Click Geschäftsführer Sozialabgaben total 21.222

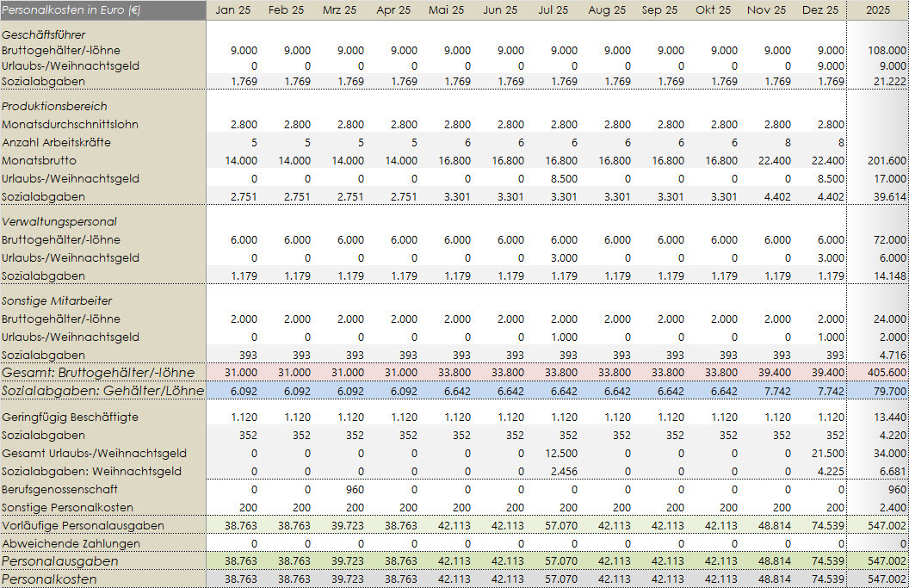point(889,82)
